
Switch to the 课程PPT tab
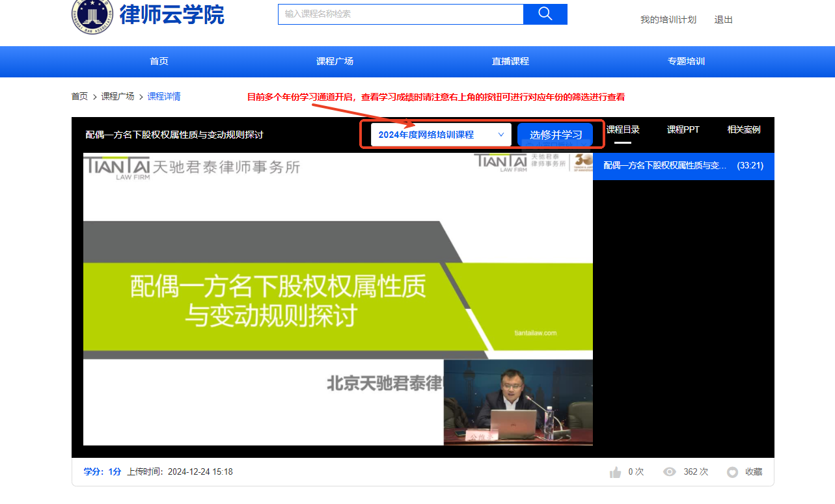coord(683,129)
